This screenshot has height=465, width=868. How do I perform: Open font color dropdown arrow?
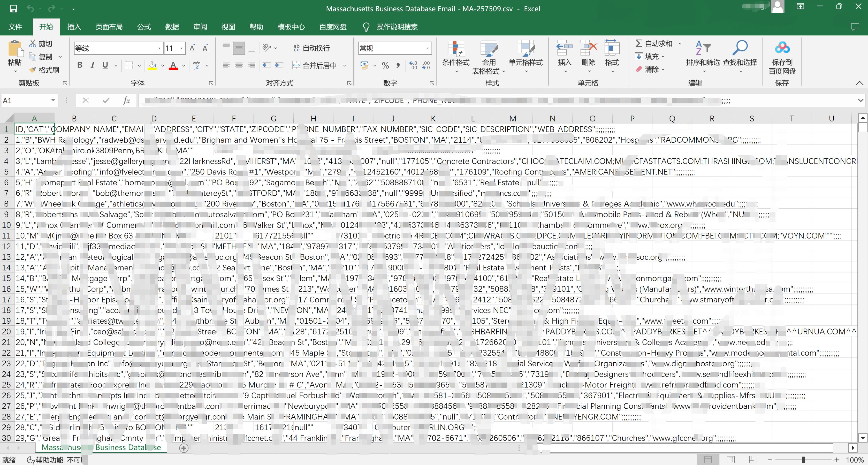[x=184, y=66]
